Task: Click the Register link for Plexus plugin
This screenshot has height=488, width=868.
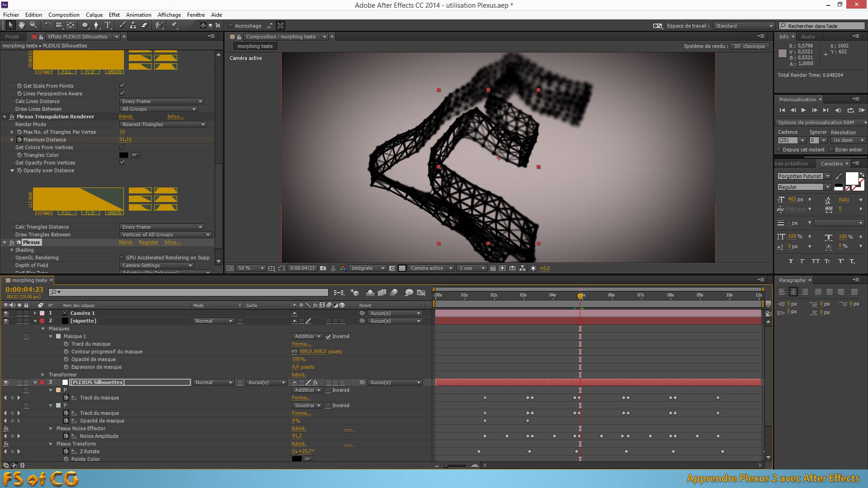Action: click(148, 242)
